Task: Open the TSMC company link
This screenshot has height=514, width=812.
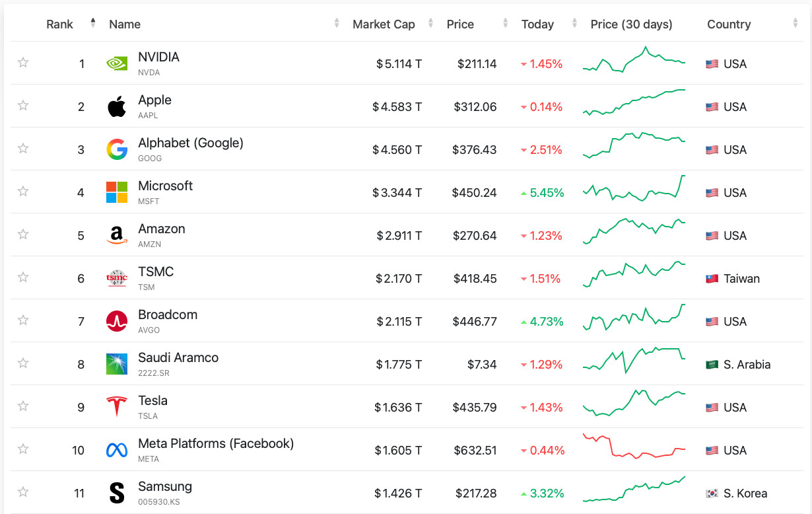Action: pos(156,272)
